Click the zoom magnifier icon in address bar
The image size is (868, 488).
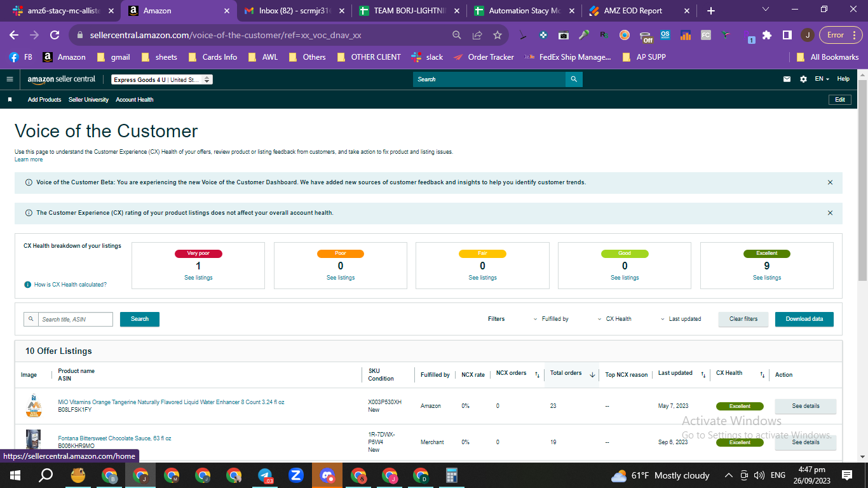[x=457, y=35]
